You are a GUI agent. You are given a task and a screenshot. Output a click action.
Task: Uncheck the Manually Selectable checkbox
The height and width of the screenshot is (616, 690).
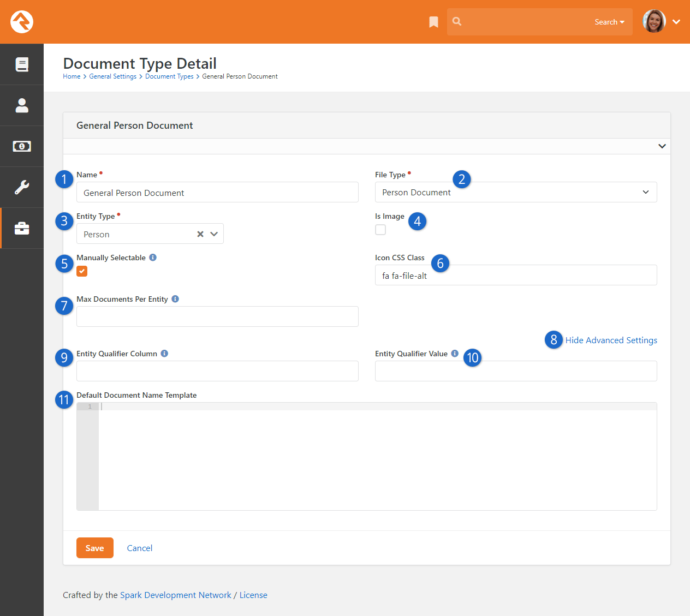click(82, 271)
